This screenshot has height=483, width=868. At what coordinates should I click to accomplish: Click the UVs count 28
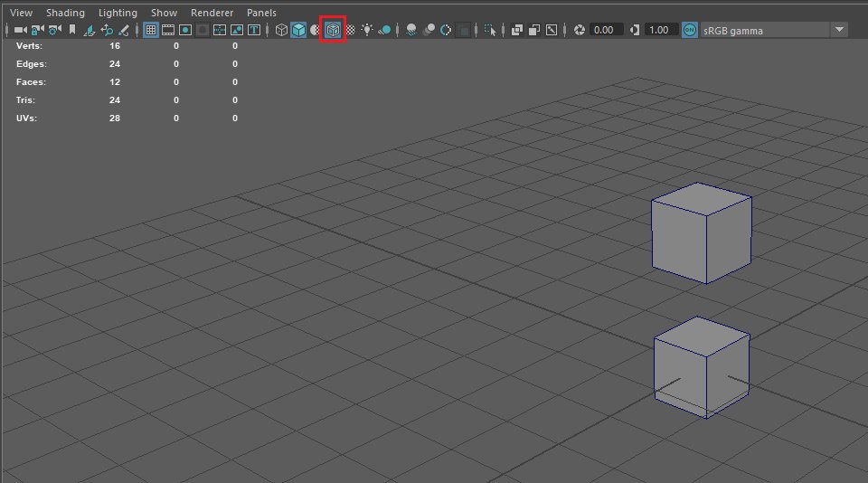pos(115,118)
